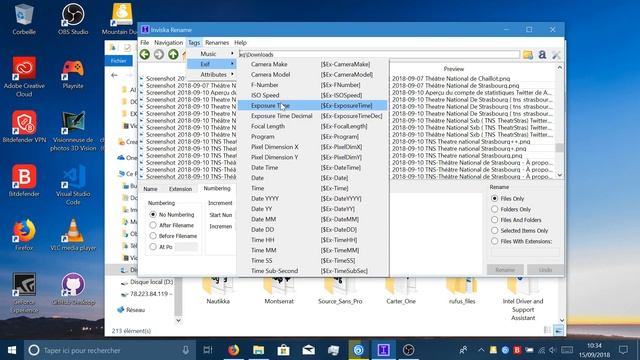Click the green Back navigation arrow
The width and height of the screenshot is (640, 360).
144,54
